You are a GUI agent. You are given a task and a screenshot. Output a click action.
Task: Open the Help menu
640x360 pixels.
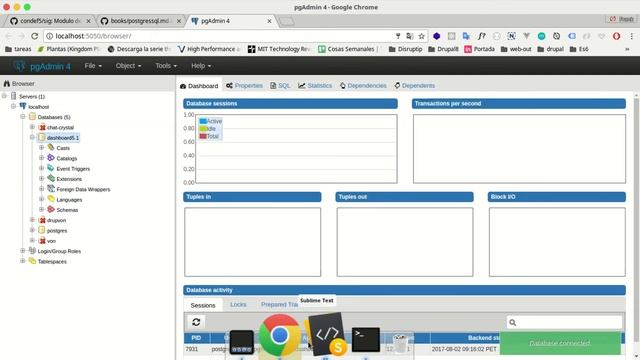coord(201,66)
